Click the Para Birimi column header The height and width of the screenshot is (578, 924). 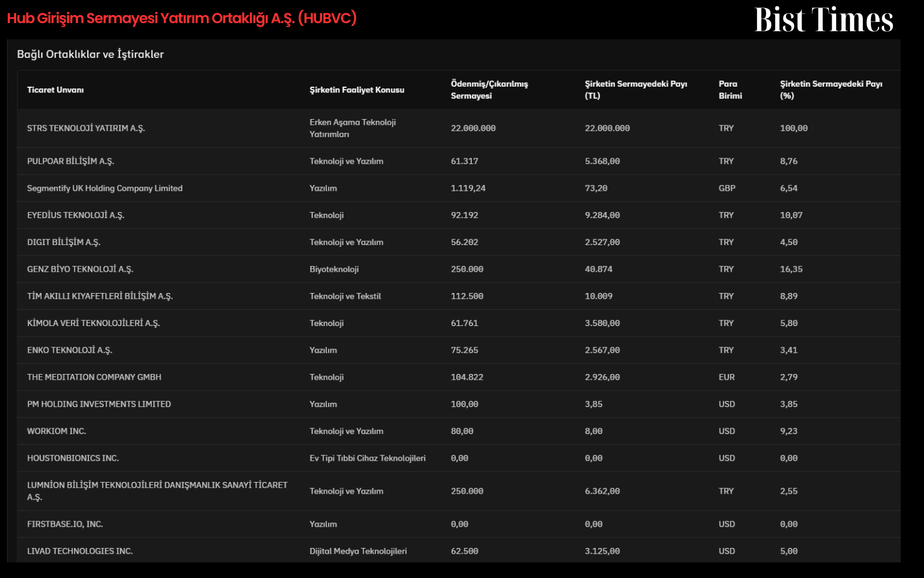pos(731,90)
